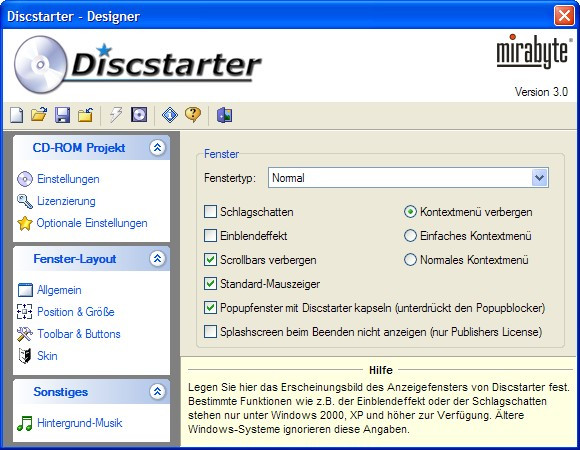Screen dimensions: 580x450
Task: Open the blue info diamond icon
Action: click(170, 115)
